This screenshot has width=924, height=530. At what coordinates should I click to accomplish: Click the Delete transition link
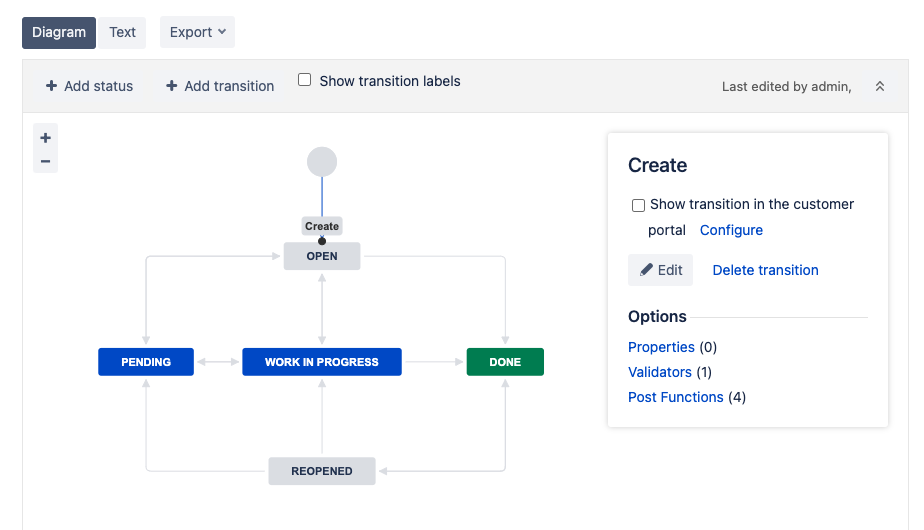coord(765,270)
